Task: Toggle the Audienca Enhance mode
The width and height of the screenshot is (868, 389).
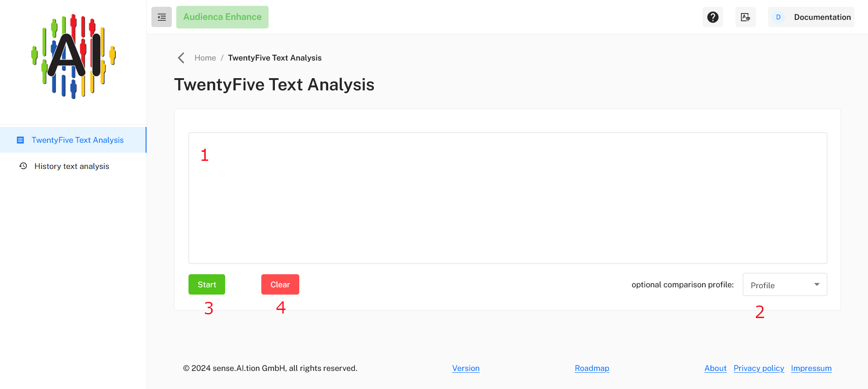Action: coord(222,17)
